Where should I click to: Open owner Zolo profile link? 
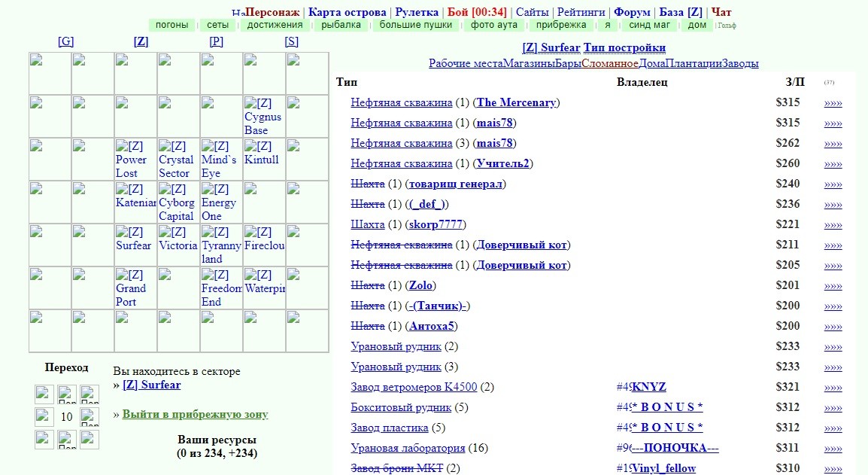point(420,285)
